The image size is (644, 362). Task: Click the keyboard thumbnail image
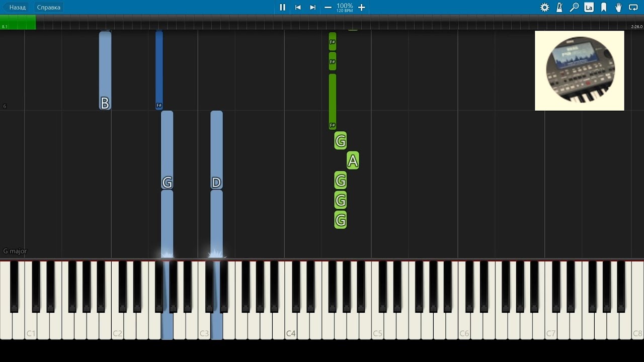tap(580, 70)
